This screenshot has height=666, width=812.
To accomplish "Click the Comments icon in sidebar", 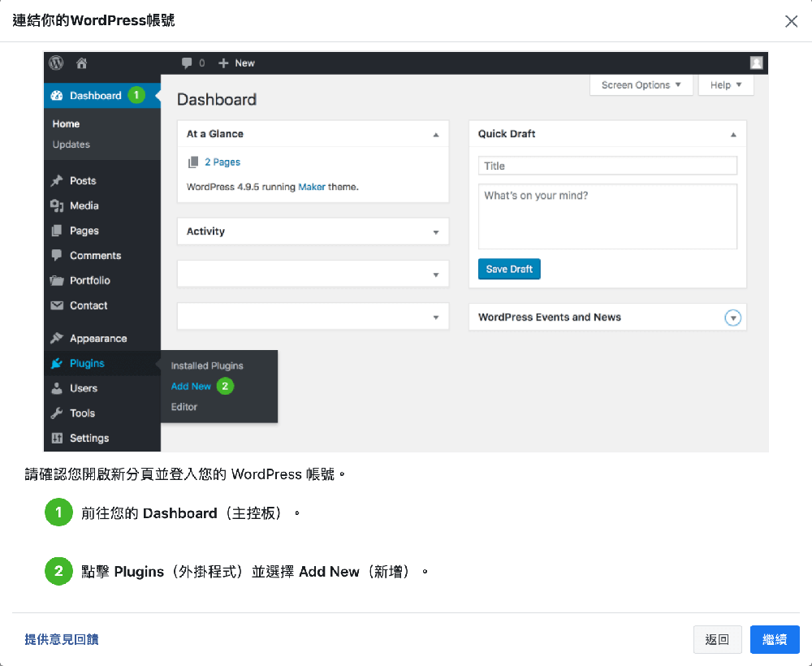I will click(57, 255).
